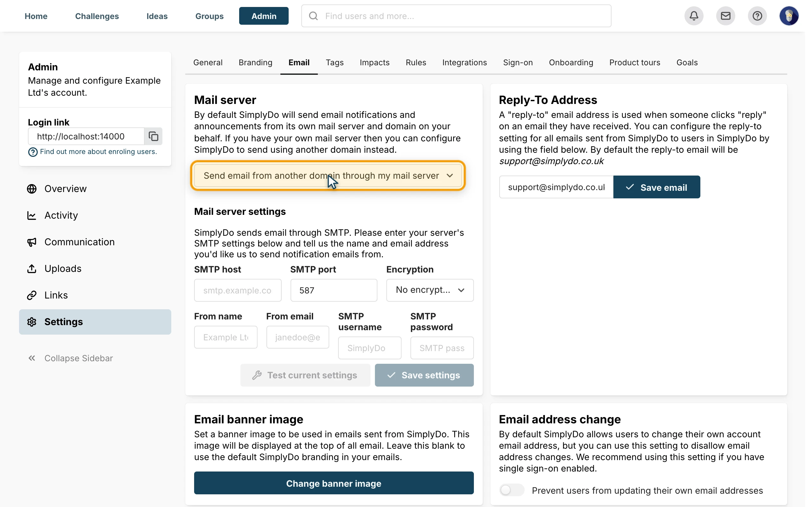Expand the mail server mode dropdown

[x=328, y=175]
